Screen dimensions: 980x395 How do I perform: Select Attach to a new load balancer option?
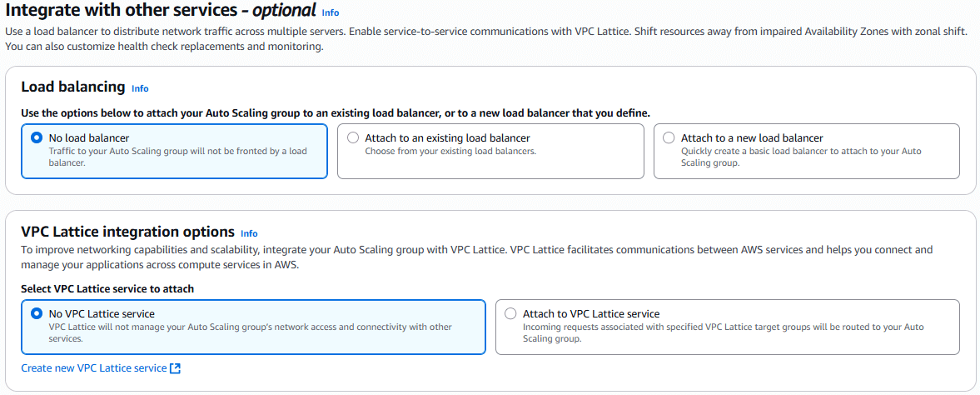(669, 137)
